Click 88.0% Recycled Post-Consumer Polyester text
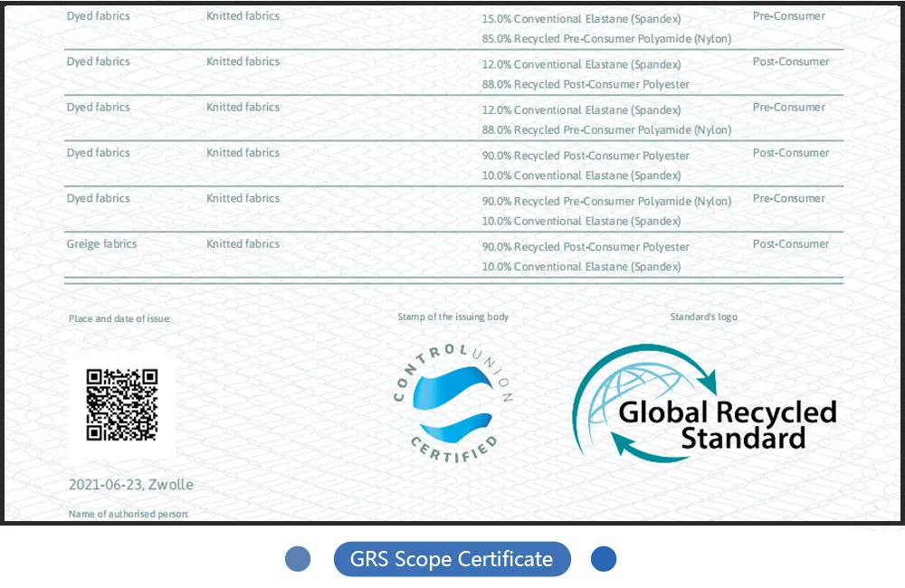Image resolution: width=905 pixels, height=588 pixels. [x=586, y=84]
